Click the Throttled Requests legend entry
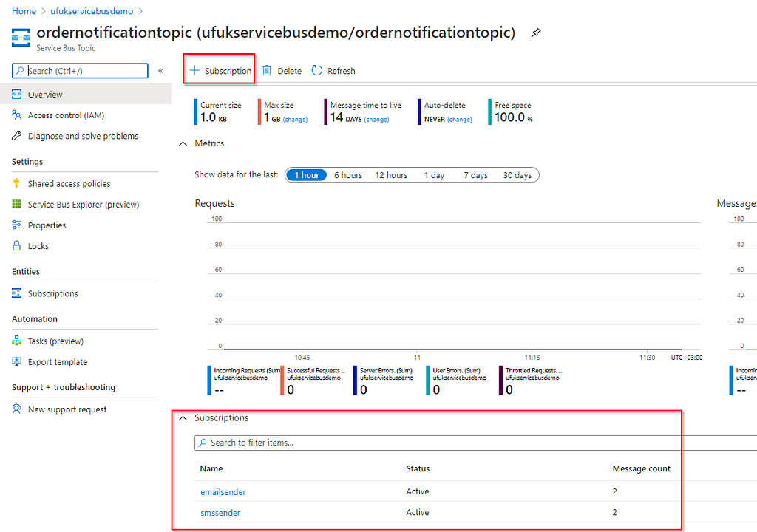The height and width of the screenshot is (532, 757). point(531,381)
